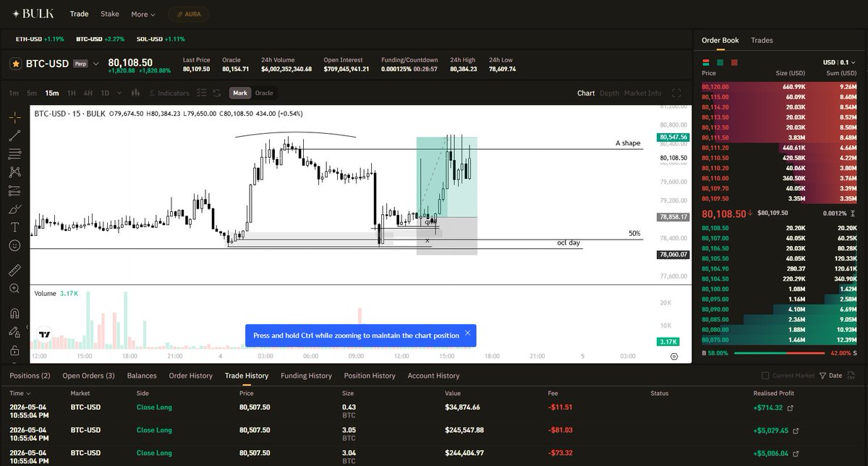Select the text annotation tool
Viewport: 868px width, 466px height.
pos(15,227)
